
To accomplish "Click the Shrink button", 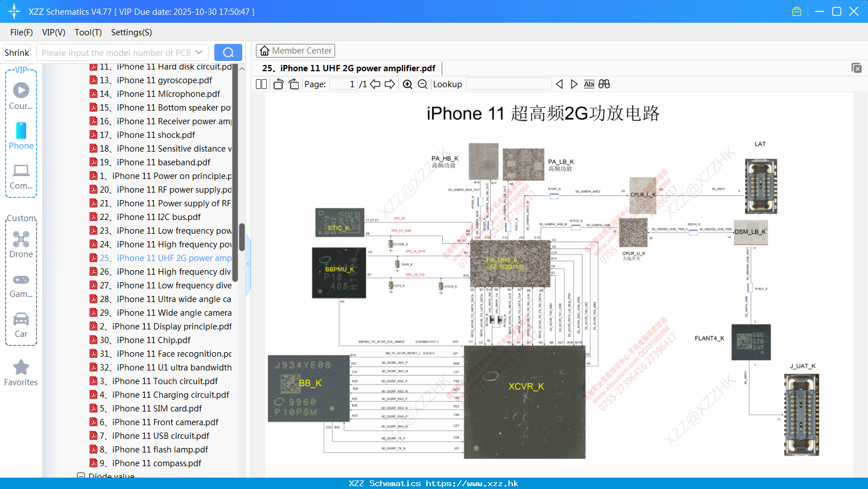I will pyautogui.click(x=17, y=52).
